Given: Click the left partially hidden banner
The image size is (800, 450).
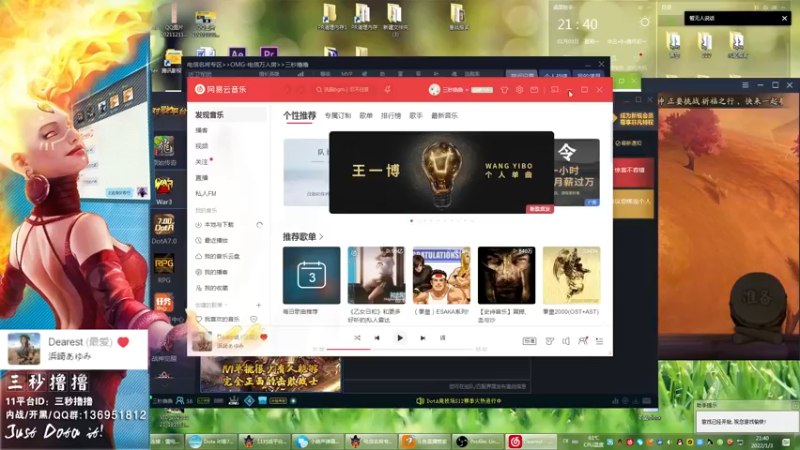Looking at the screenshot, I should pyautogui.click(x=306, y=172).
